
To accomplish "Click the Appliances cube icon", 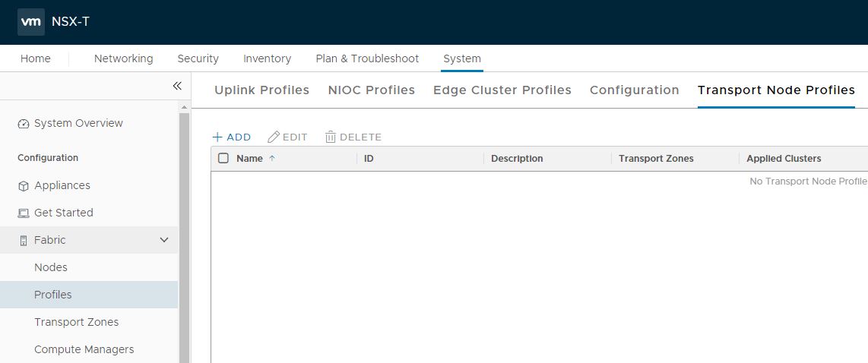I will click(x=24, y=186).
